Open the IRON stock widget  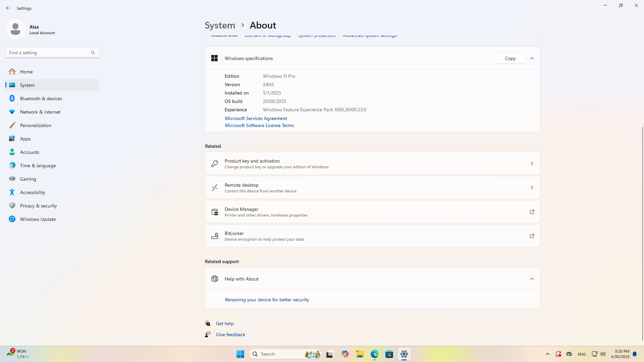[18, 354]
